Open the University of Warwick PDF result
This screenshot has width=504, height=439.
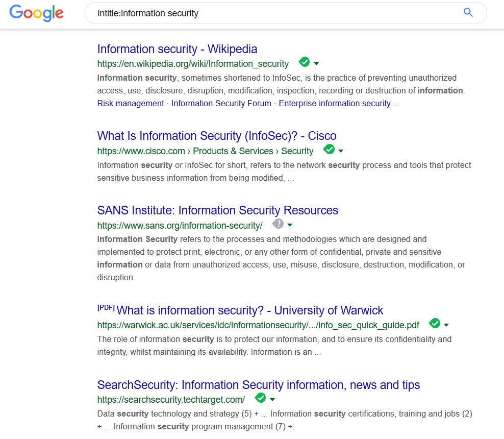click(249, 310)
